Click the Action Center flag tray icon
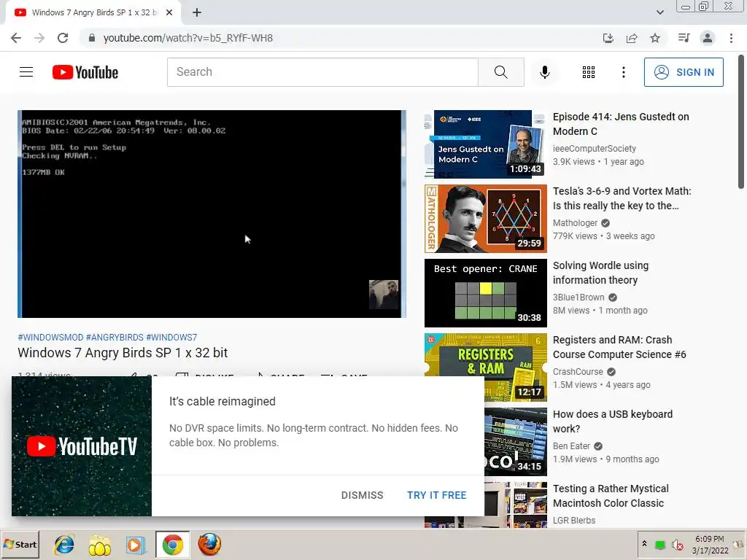The width and height of the screenshot is (747, 560). [738, 545]
